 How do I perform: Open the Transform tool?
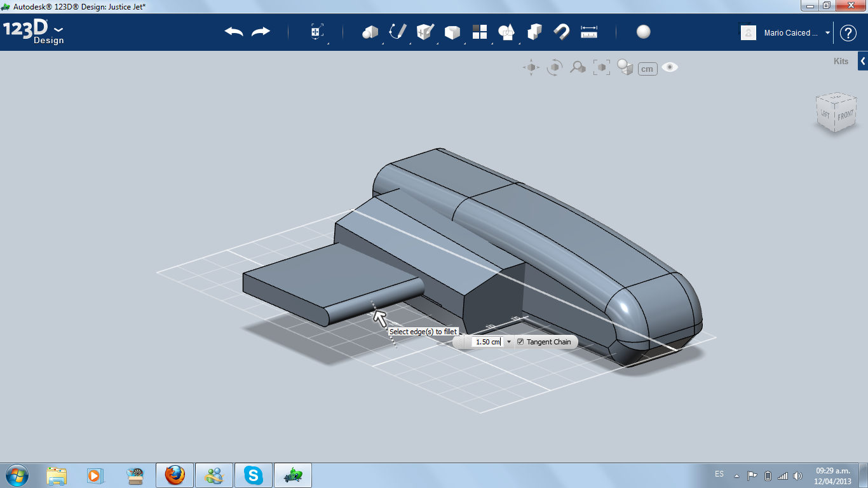[x=317, y=32]
